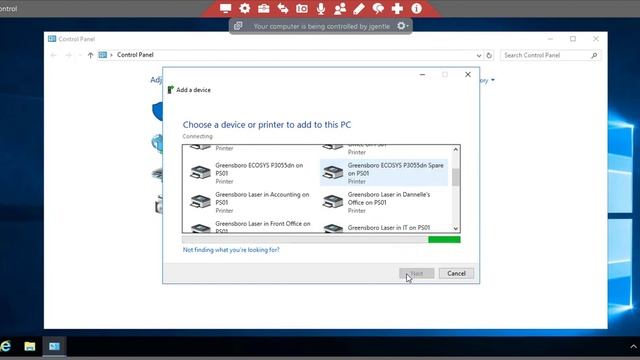Click 'Not finding what you're looking for?' link
640x360 pixels.
pos(231,250)
